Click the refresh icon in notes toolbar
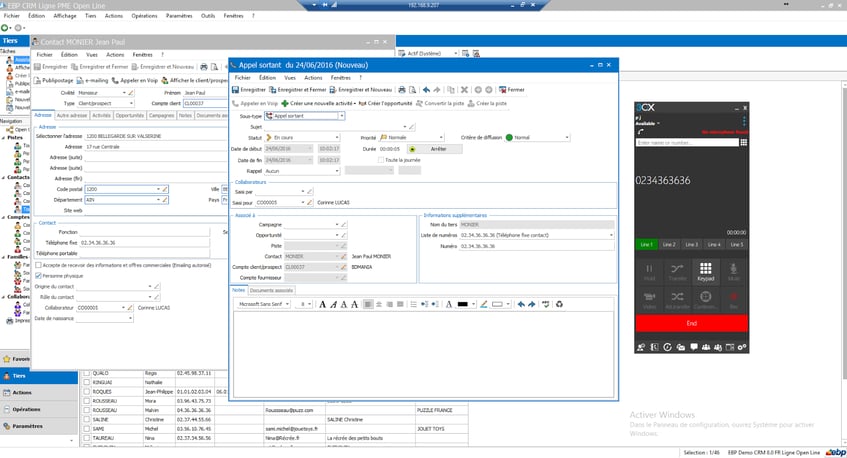The height and width of the screenshot is (458, 847). pyautogui.click(x=559, y=304)
